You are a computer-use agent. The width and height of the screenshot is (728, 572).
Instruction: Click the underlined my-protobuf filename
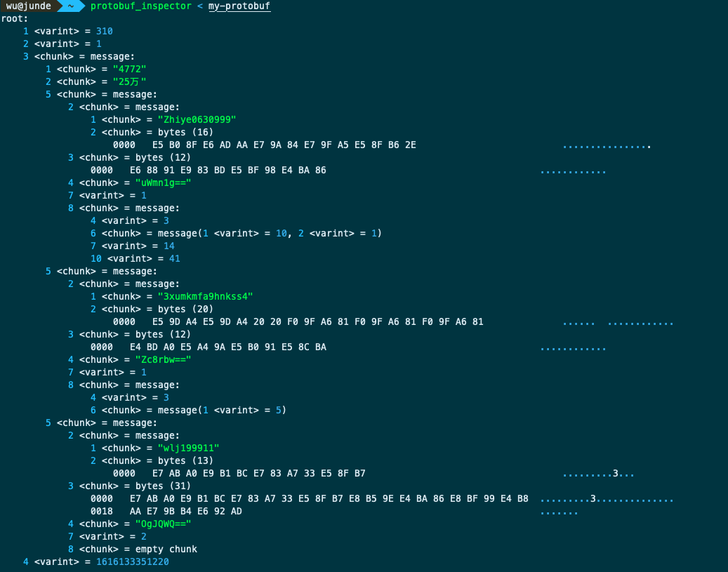tap(239, 6)
